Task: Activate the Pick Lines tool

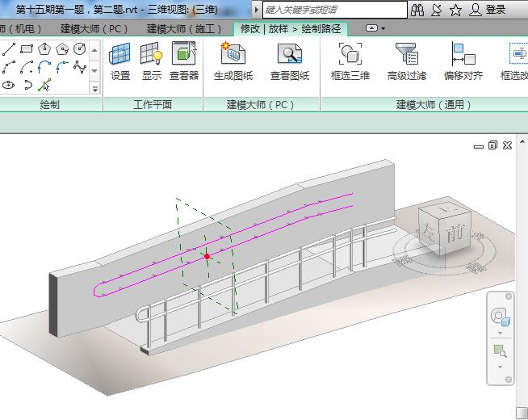Action: tap(44, 85)
